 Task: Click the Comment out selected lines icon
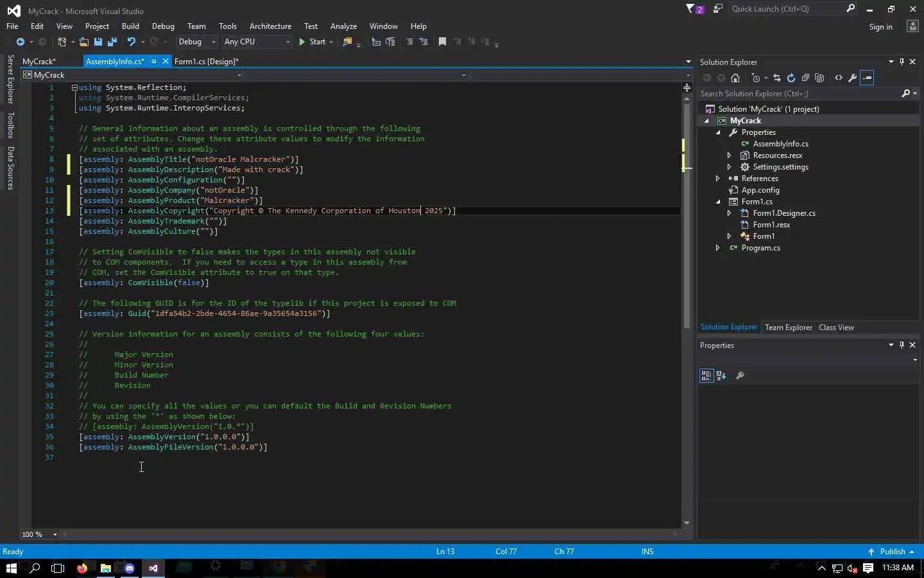pyautogui.click(x=409, y=42)
